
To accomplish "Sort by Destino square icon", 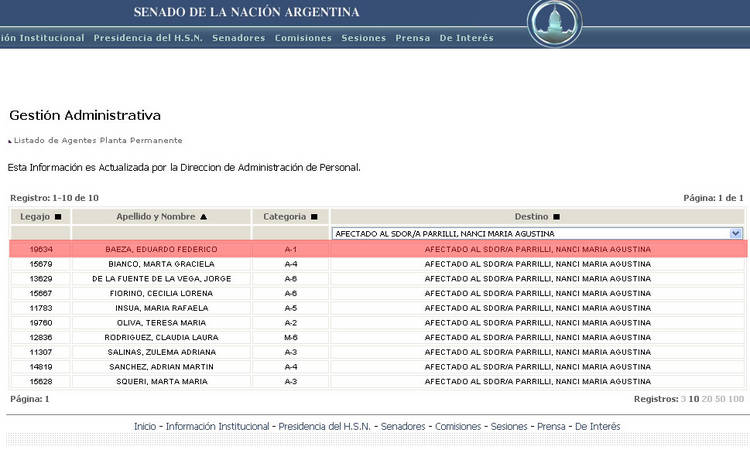I will point(556,217).
